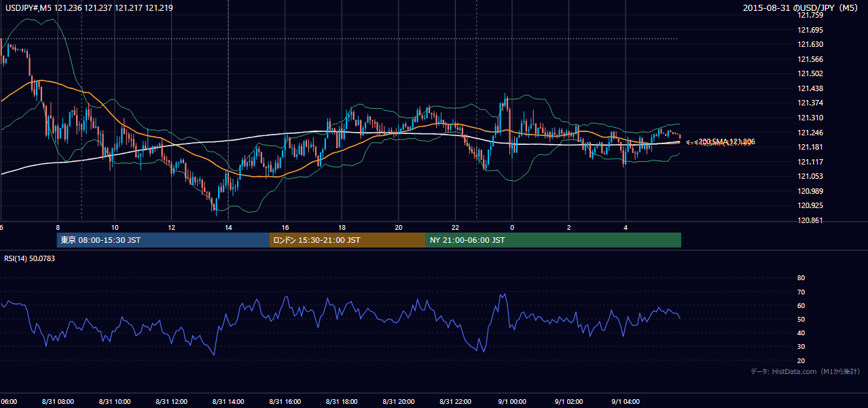Screen dimensions: 868x408
Task: Click price axis value 121.053
Action: coord(810,176)
